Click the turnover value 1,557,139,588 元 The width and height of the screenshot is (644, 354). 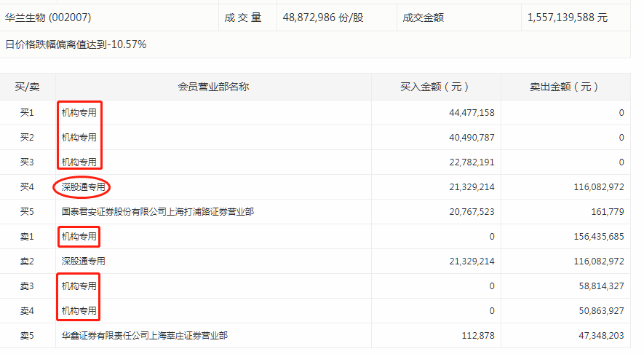pos(567,17)
